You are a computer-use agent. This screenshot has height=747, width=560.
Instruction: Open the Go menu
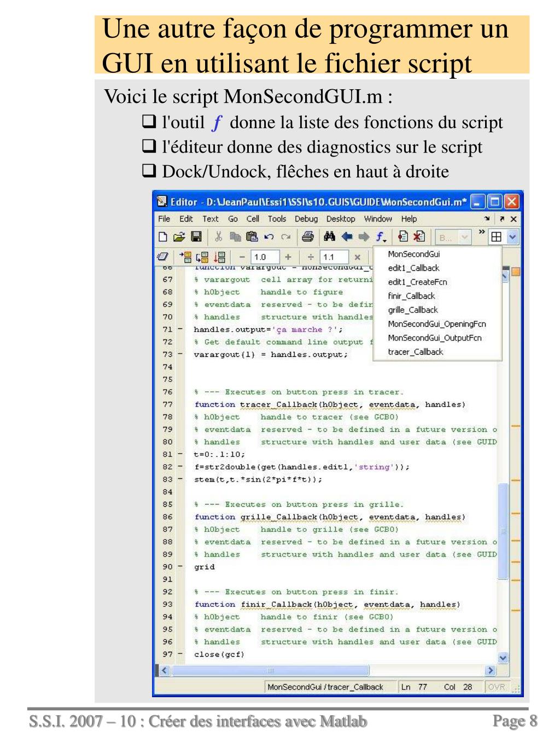233,219
